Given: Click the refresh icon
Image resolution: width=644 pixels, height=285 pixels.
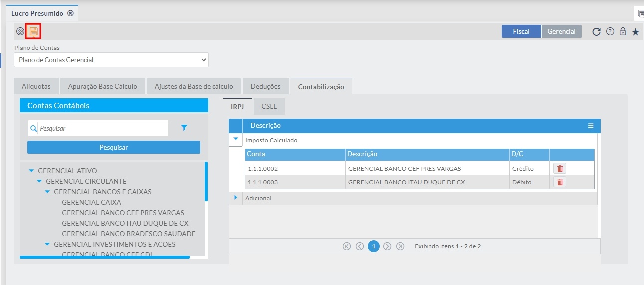Looking at the screenshot, I should pos(596,32).
